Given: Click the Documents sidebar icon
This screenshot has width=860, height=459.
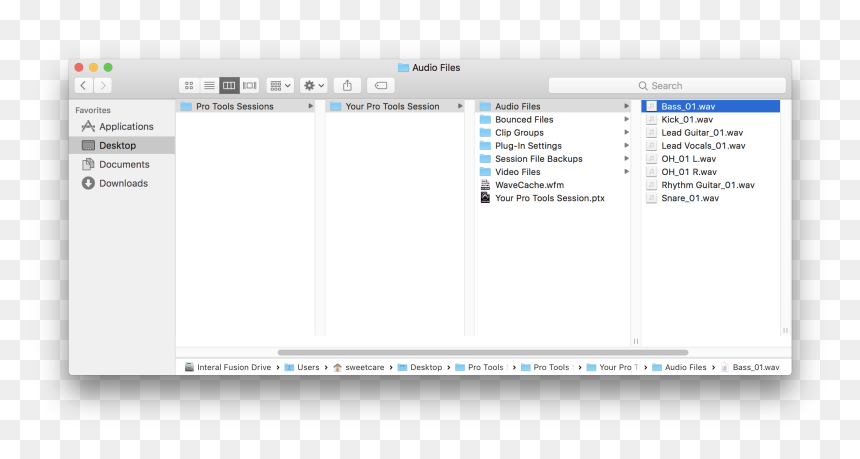Looking at the screenshot, I should click(x=88, y=165).
